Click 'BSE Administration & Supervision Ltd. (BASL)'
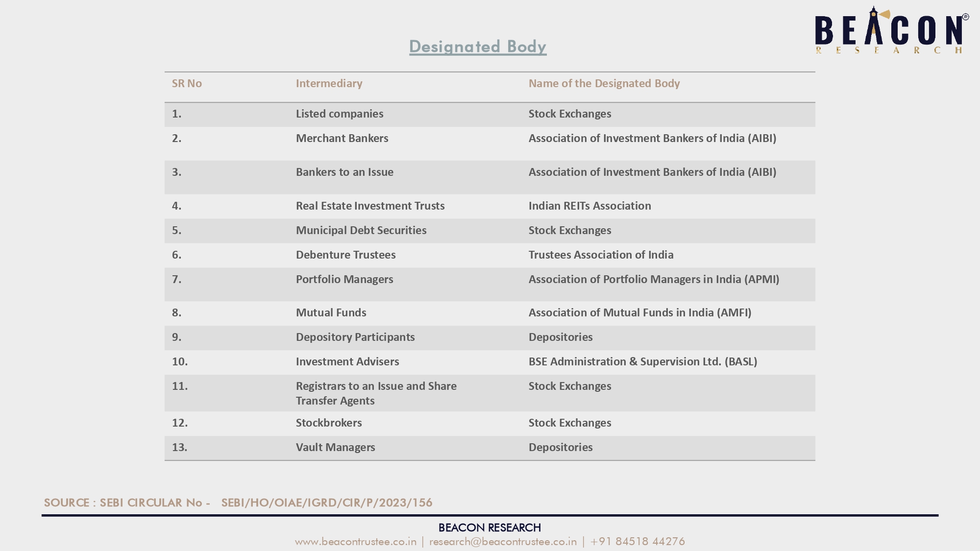 (643, 361)
